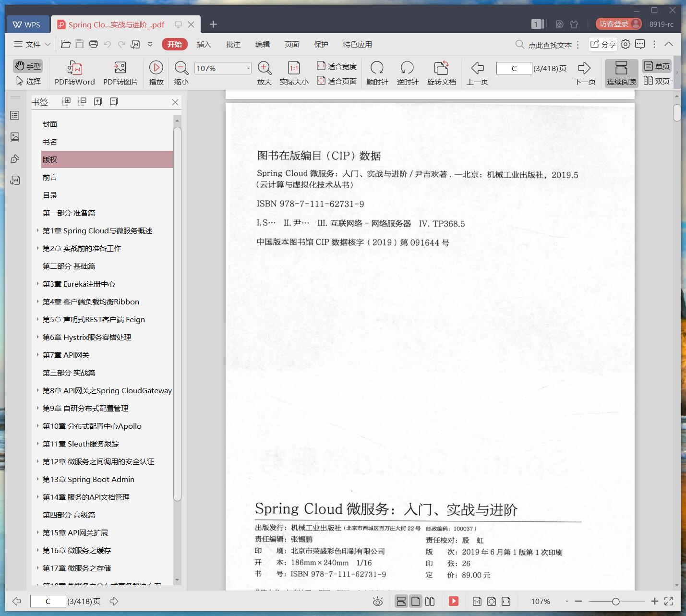Click 访客登录 guest login button
The width and height of the screenshot is (686, 616).
pos(618,24)
